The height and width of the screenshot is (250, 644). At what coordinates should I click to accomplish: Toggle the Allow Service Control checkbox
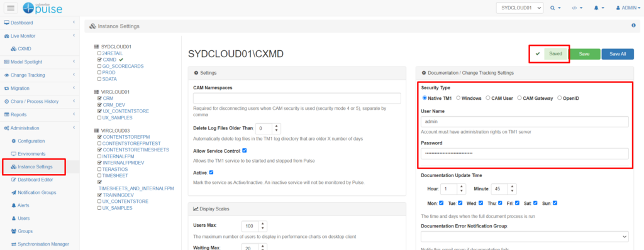pos(245,151)
